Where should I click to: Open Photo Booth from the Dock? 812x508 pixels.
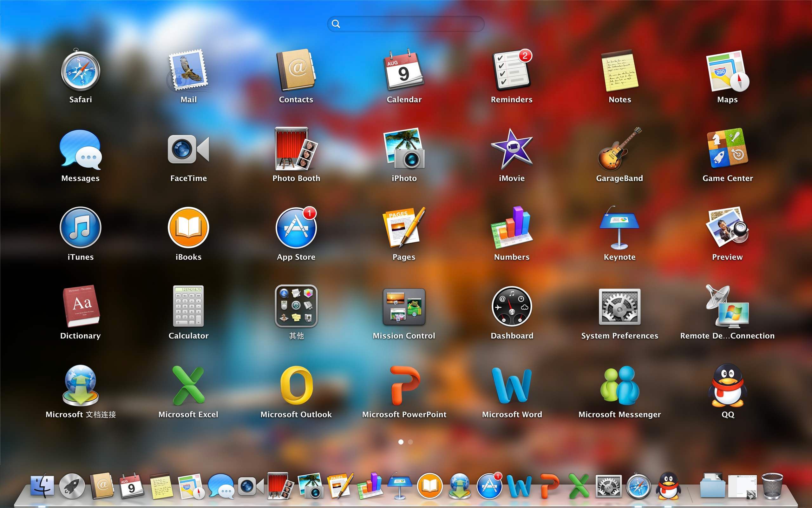[280, 486]
